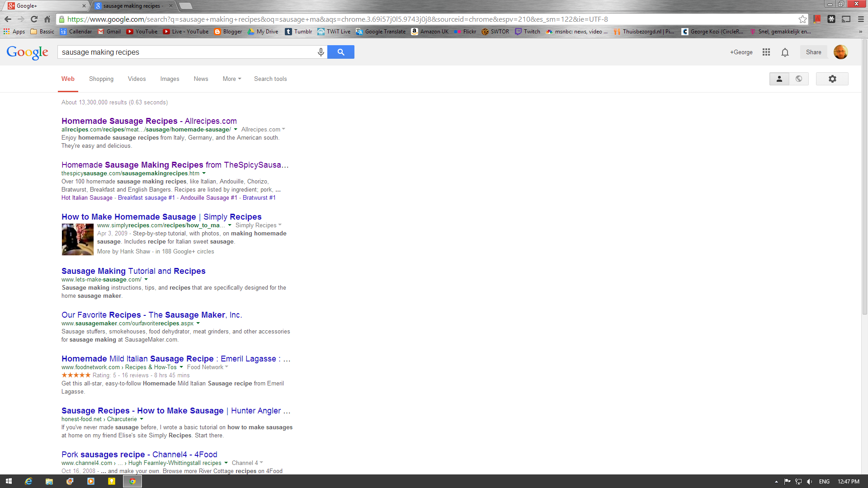Image resolution: width=868 pixels, height=488 pixels.
Task: Reload the page using refresh icon
Action: 34,19
